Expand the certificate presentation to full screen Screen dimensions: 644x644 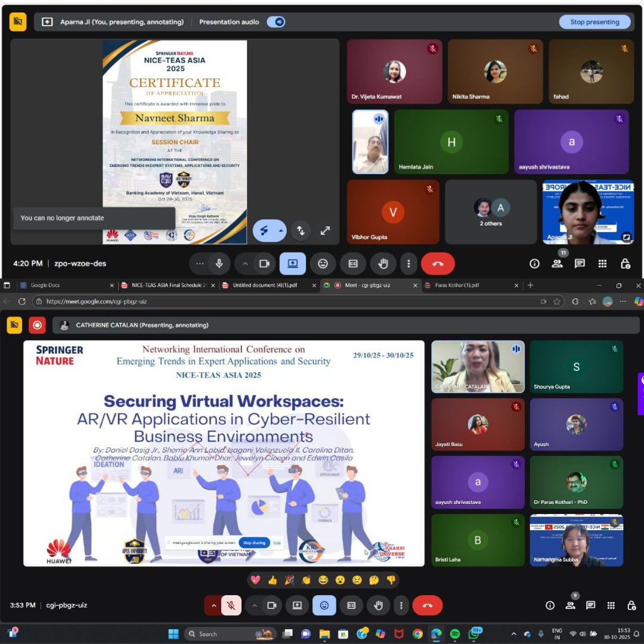coord(325,231)
